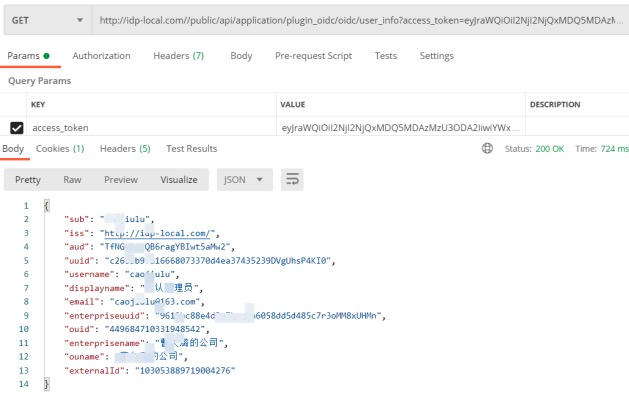Switch response view to Preview
This screenshot has height=398, width=629.
[121, 180]
